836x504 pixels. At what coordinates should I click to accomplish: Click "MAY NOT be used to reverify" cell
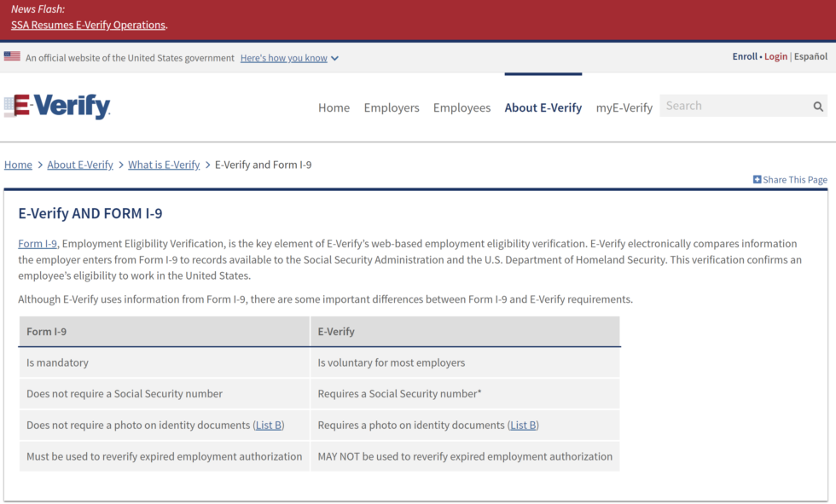(x=465, y=456)
